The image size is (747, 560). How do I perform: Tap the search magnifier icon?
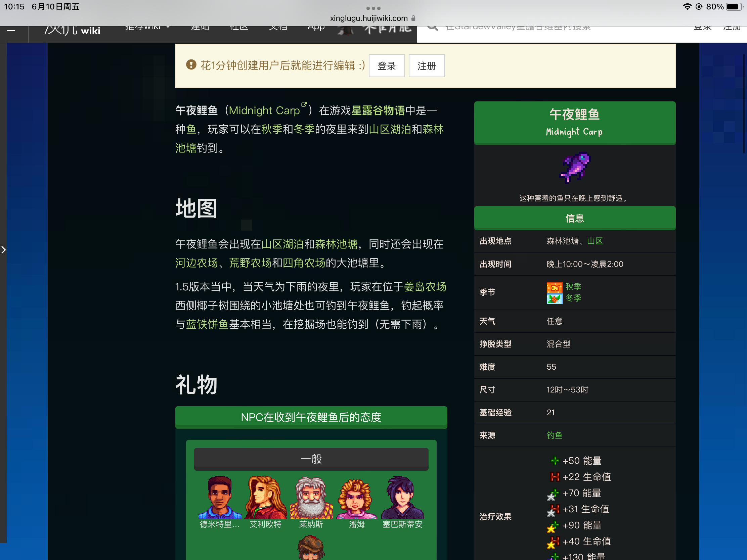pyautogui.click(x=433, y=28)
